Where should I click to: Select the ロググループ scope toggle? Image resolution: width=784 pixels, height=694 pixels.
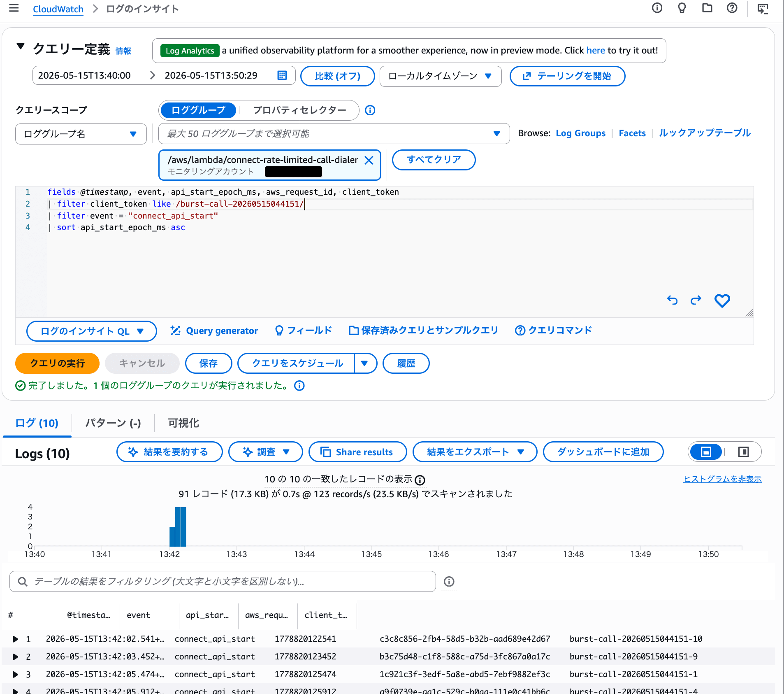(198, 110)
